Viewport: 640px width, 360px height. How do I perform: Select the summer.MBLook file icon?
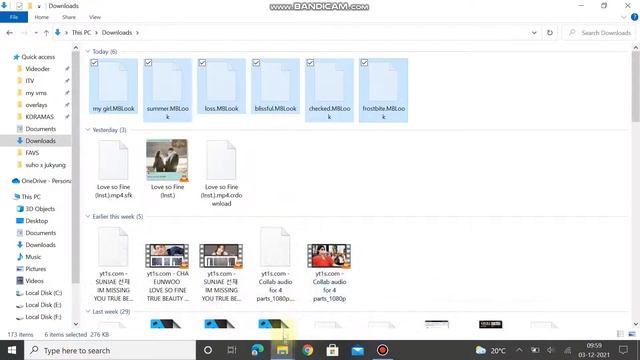click(167, 82)
